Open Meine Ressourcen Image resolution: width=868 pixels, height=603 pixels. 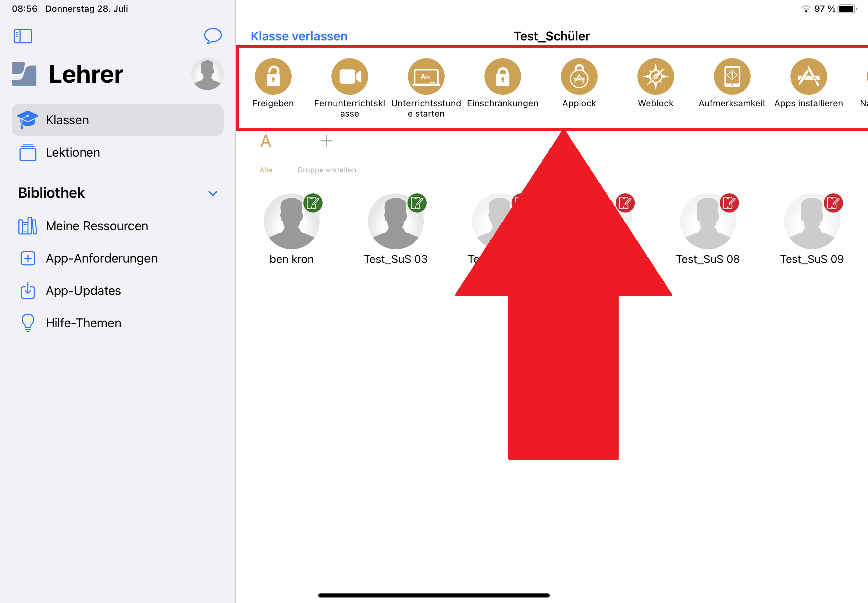point(118,226)
